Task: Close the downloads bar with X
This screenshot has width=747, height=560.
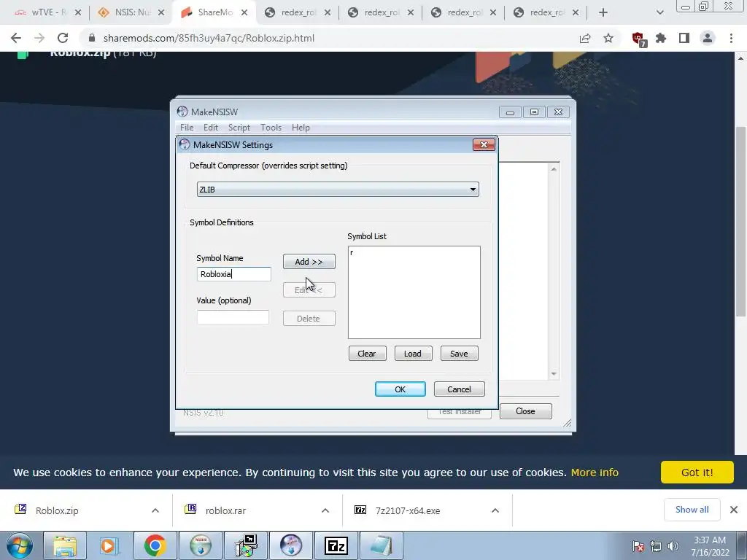Action: [x=734, y=510]
